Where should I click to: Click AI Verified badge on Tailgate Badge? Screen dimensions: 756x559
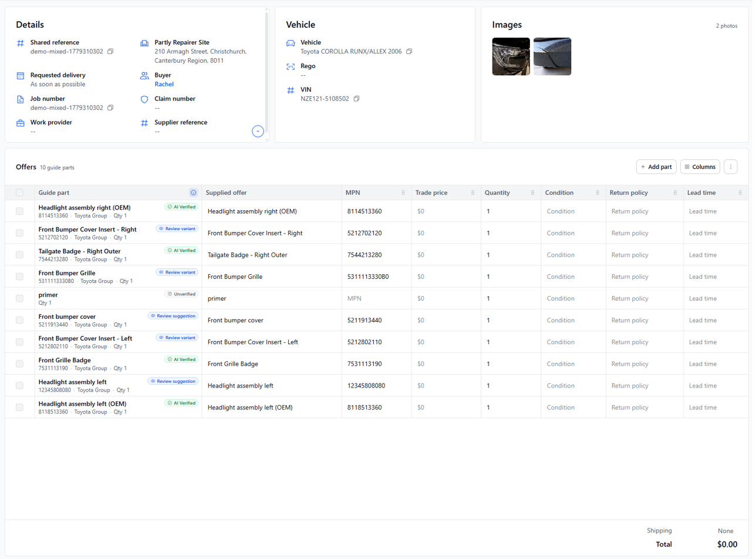(181, 250)
